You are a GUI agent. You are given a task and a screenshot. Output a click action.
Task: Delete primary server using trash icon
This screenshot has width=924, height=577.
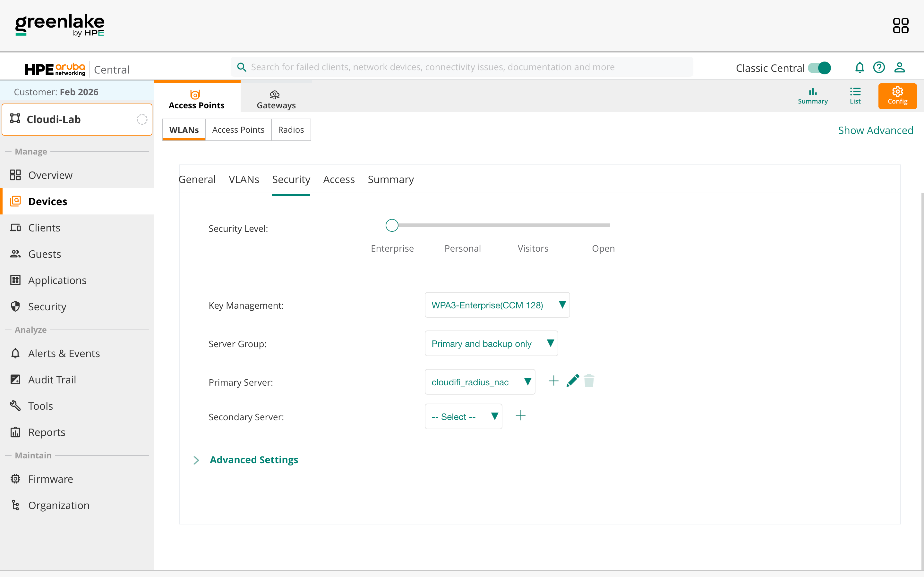[589, 381]
